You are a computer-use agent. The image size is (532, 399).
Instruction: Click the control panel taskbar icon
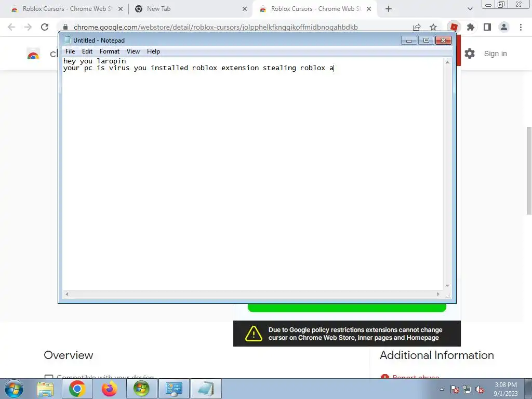coord(174,389)
